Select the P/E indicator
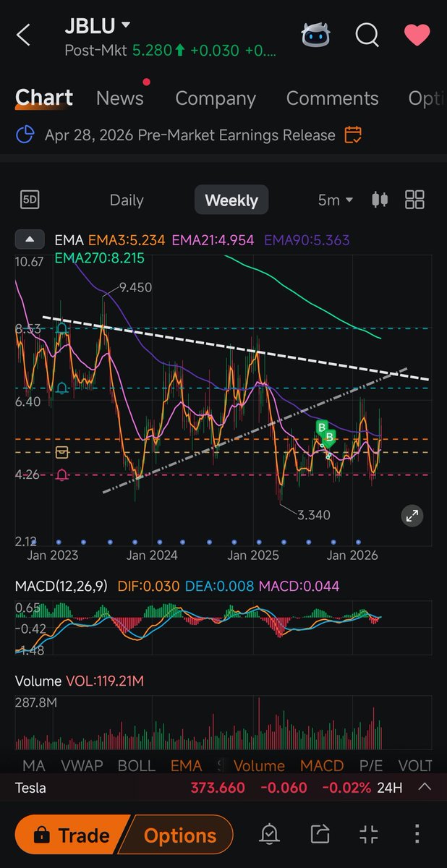Image resolution: width=447 pixels, height=868 pixels. tap(372, 765)
